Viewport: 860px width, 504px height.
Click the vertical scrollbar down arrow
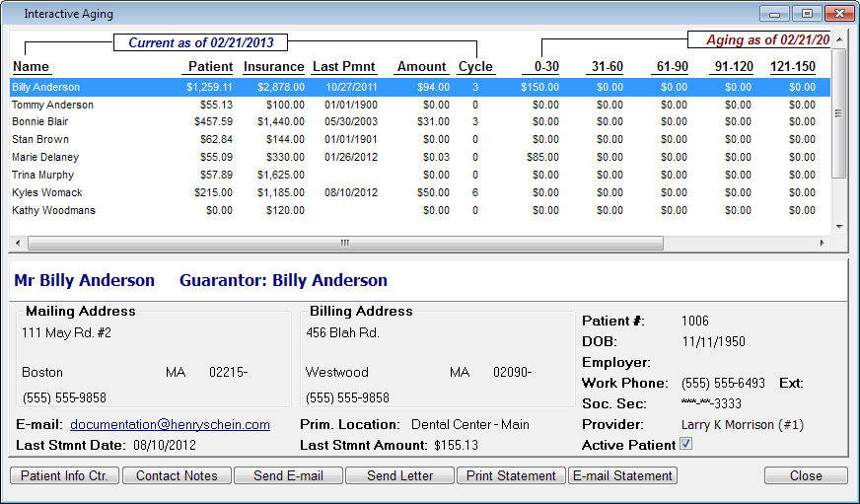839,226
